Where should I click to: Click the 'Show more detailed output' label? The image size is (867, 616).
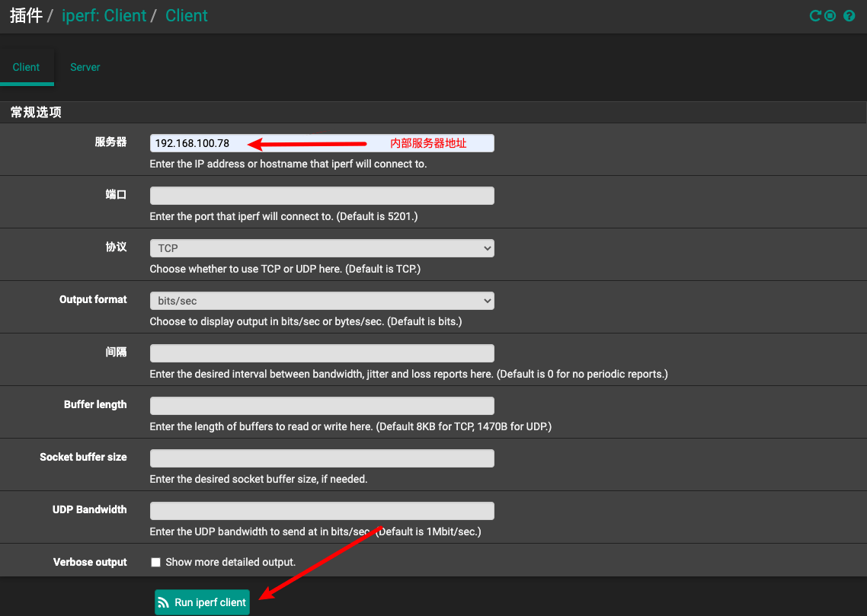(230, 562)
